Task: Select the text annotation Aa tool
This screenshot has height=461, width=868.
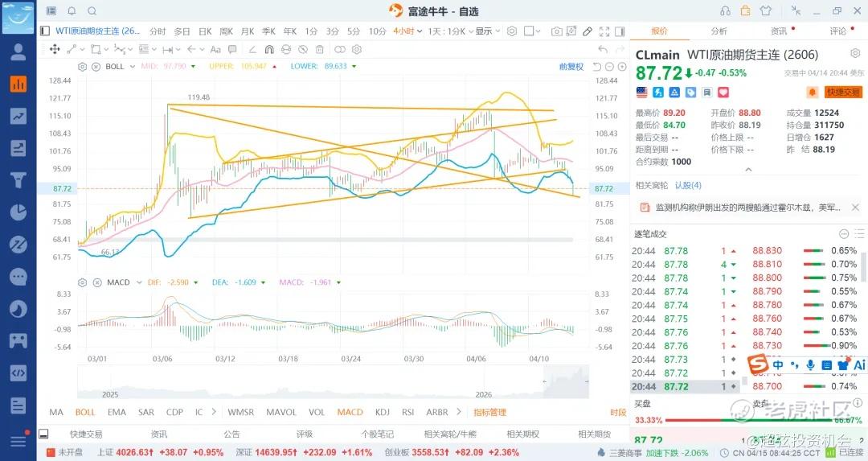Action: [216, 49]
